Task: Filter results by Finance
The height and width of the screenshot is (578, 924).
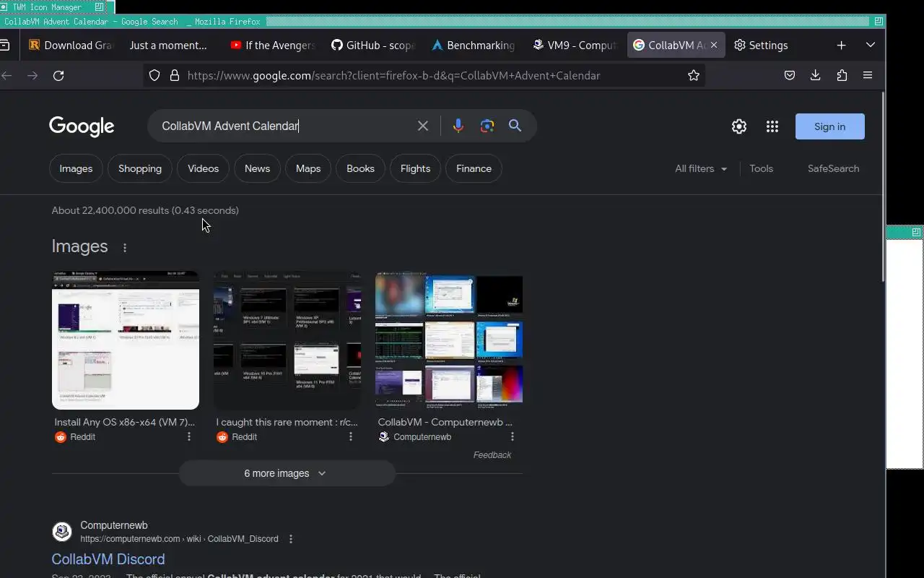Action: 474,168
